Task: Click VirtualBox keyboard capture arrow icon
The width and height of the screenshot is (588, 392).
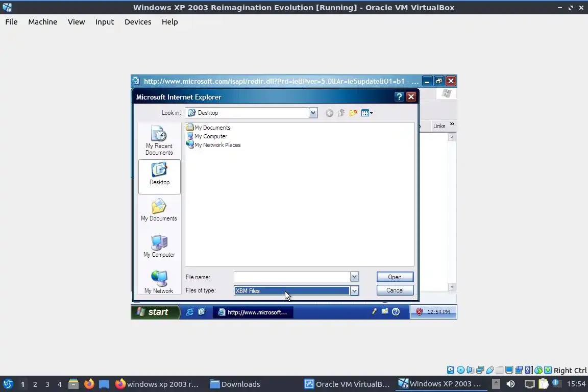Action: point(548,370)
